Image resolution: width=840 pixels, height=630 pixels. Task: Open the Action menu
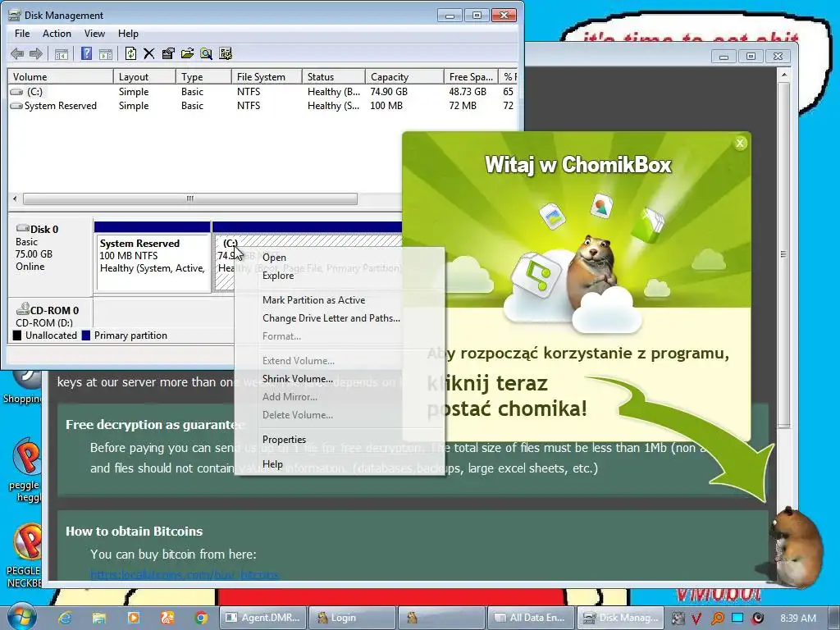(57, 33)
